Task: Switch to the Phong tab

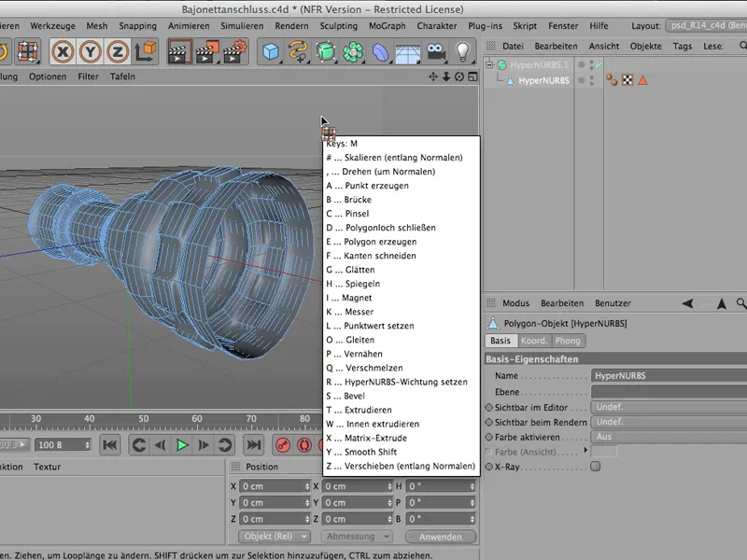Action: click(x=569, y=341)
